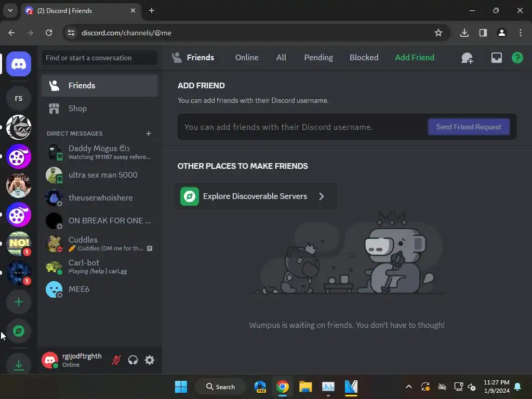532x399 pixels.
Task: Open the dark blue swirl server
Action: point(19,273)
